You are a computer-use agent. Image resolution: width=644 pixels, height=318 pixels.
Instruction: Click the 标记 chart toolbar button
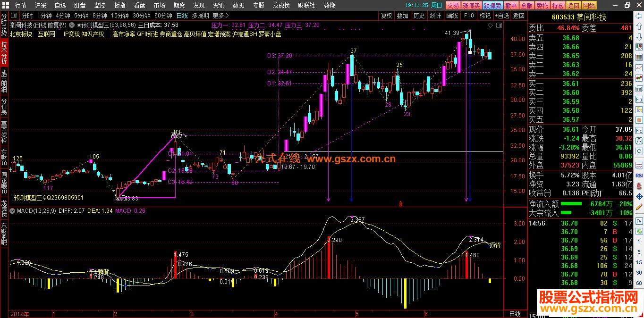(485, 16)
